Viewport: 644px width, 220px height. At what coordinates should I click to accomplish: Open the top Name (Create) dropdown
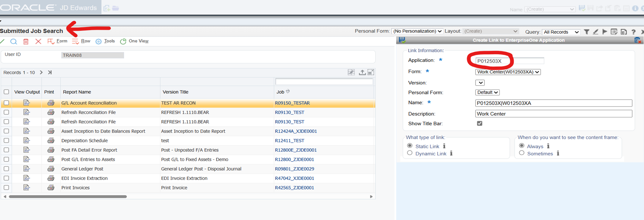(x=550, y=9)
